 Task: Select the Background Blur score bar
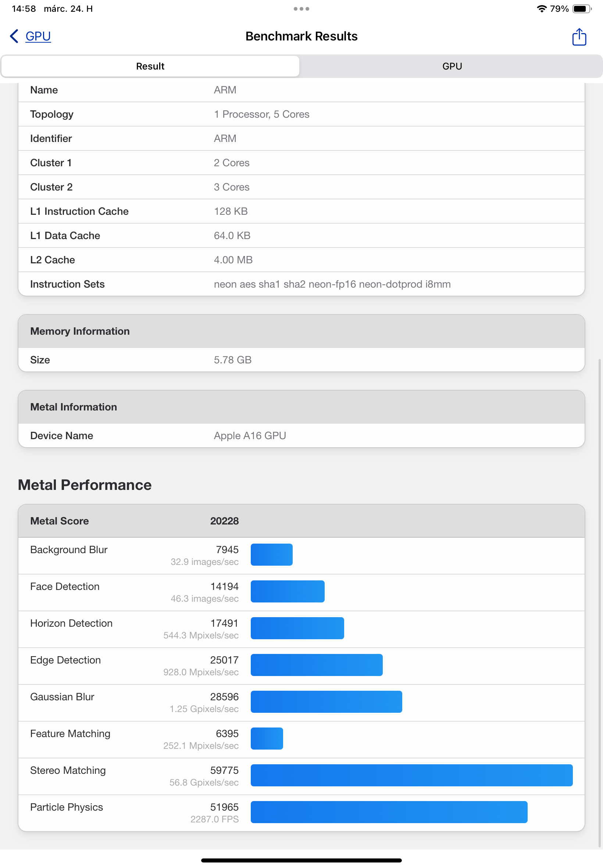click(272, 554)
